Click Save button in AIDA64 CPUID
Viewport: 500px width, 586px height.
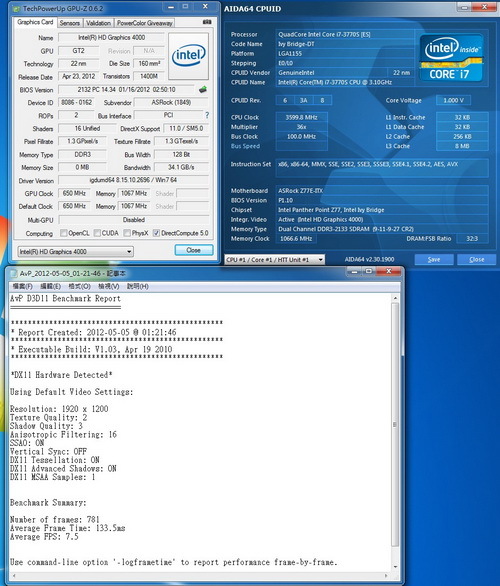point(434,259)
